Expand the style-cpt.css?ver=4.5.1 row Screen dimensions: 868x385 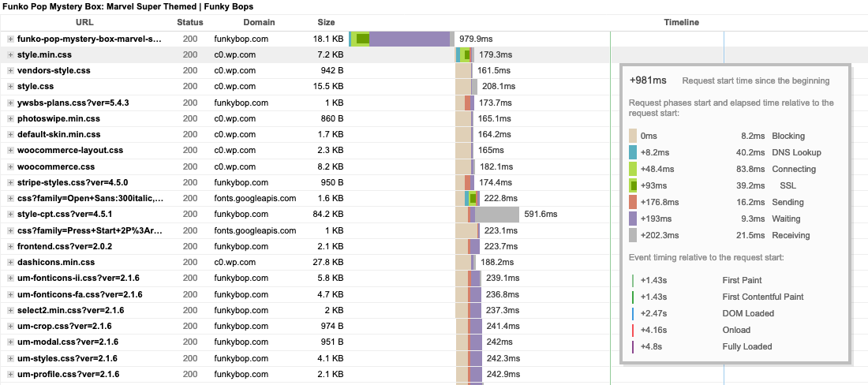(x=10, y=214)
